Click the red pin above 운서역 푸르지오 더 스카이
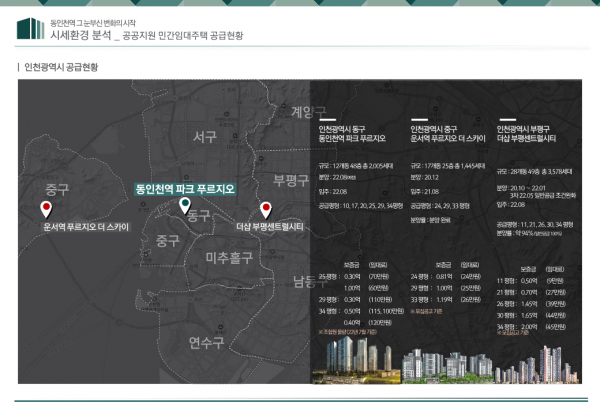This screenshot has width=600, height=415. pyautogui.click(x=45, y=208)
